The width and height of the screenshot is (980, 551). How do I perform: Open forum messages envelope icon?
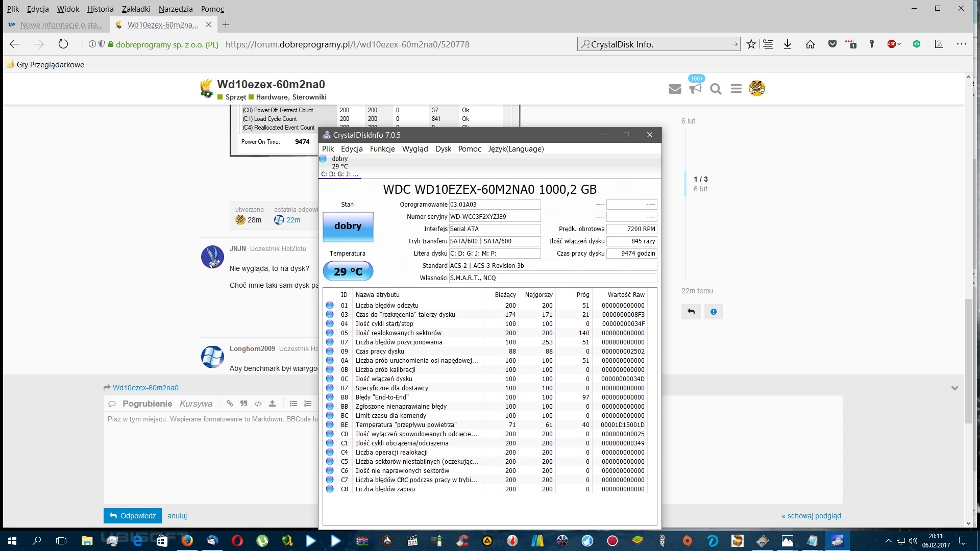(675, 89)
